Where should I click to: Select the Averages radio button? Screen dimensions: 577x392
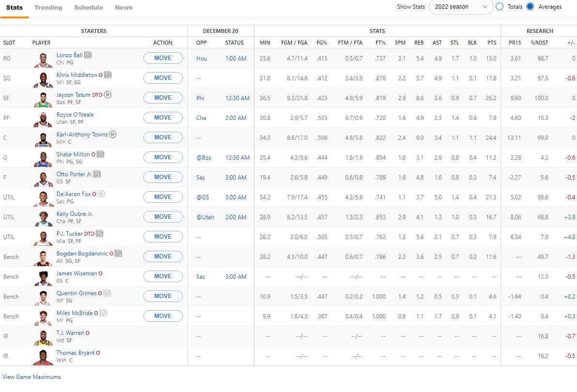[x=530, y=7]
